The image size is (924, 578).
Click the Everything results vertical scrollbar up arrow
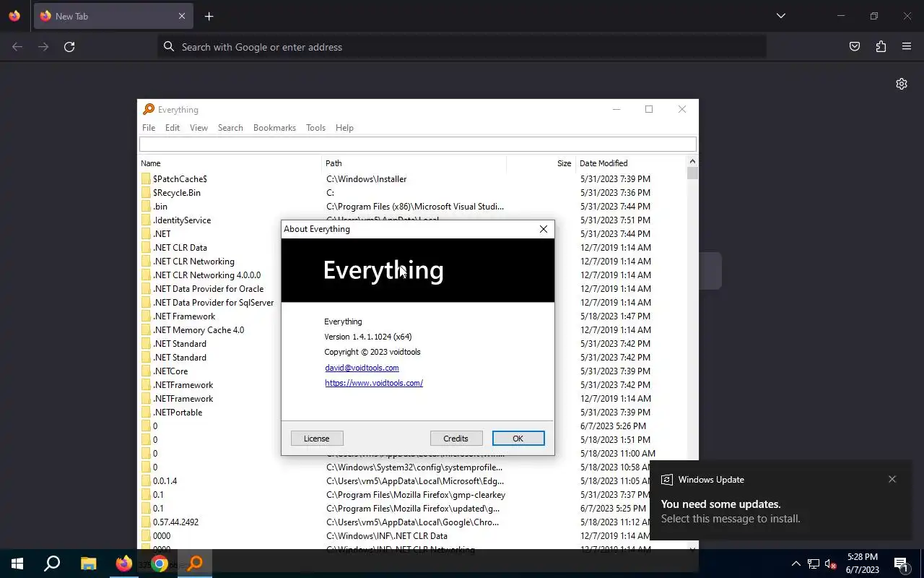(x=692, y=162)
